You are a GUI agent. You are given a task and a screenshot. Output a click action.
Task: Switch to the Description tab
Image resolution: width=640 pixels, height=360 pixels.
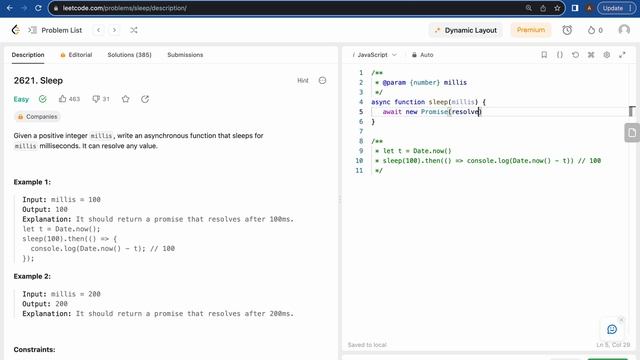[28, 55]
